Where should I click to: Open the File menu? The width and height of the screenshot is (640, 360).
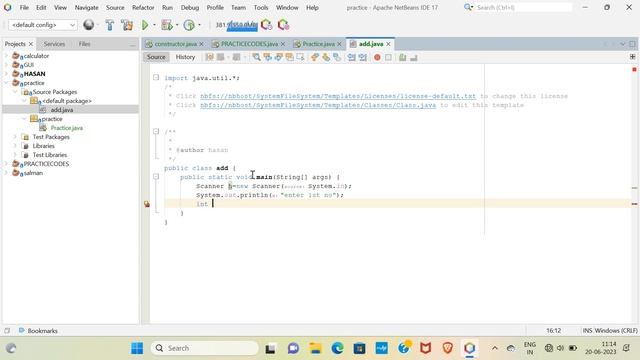click(24, 7)
